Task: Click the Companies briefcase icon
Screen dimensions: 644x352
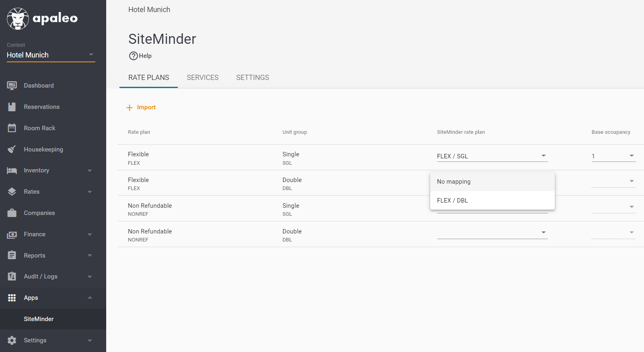Action: click(12, 213)
